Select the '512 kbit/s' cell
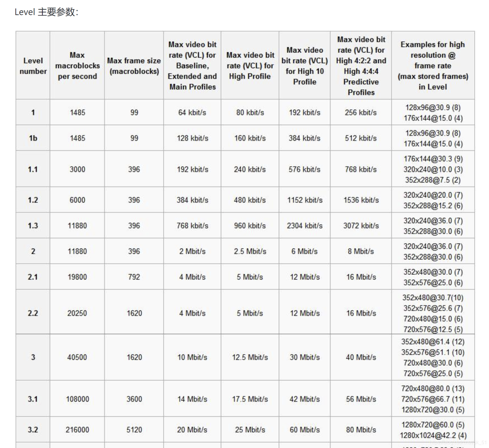The width and height of the screenshot is (489, 448). (x=361, y=138)
